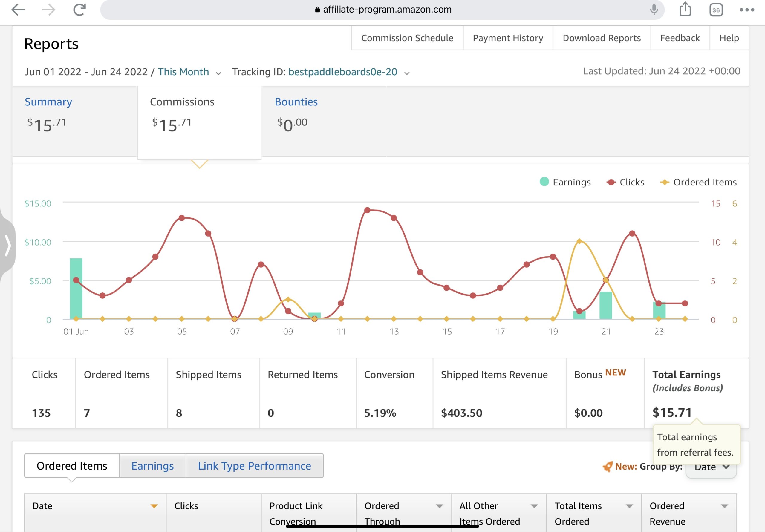Screen dimensions: 765x532
Task: Click the highest Clicks point on Jun 12
Action: (x=367, y=210)
